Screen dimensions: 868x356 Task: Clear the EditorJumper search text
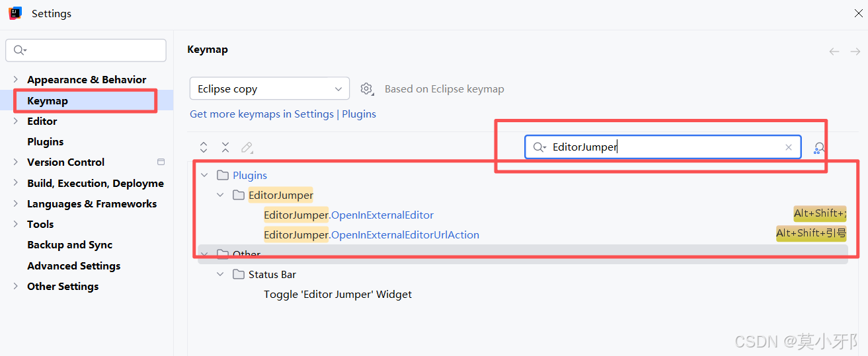point(788,147)
